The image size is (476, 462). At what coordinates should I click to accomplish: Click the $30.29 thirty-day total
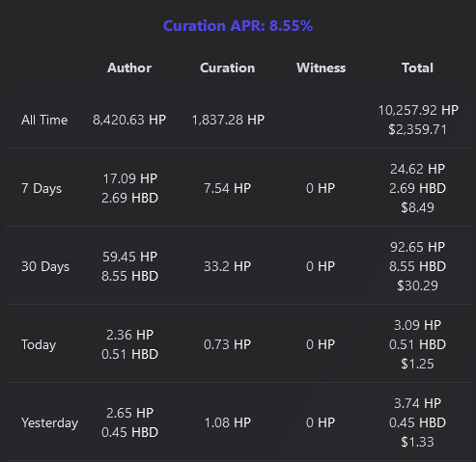point(417,285)
